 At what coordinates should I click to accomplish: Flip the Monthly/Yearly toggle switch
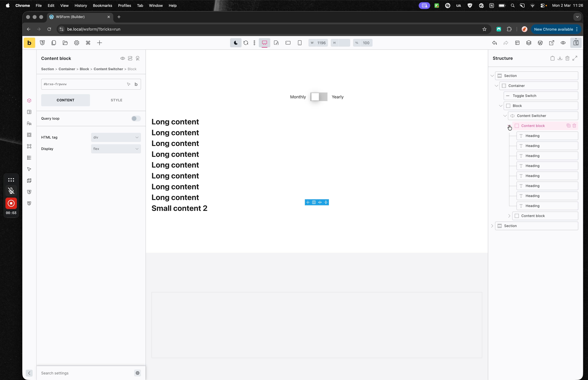(319, 97)
